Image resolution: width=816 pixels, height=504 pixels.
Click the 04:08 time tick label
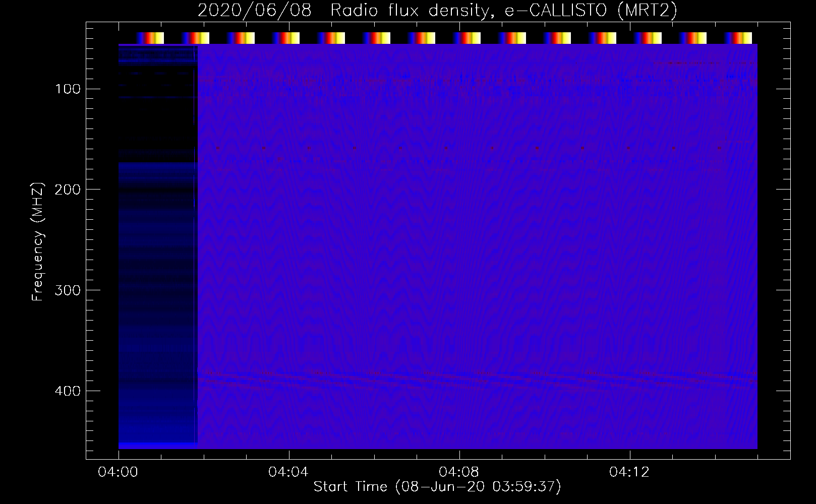pos(459,472)
